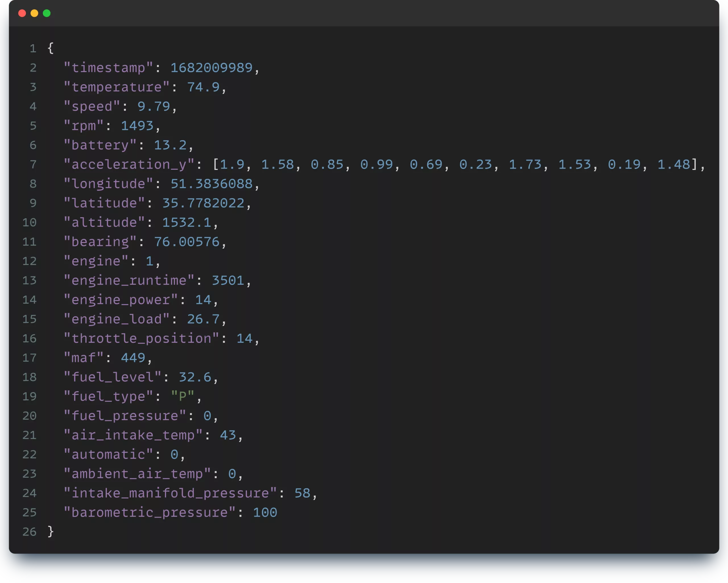This screenshot has height=583, width=728.
Task: Click line number 10 in the gutter
Action: (29, 223)
